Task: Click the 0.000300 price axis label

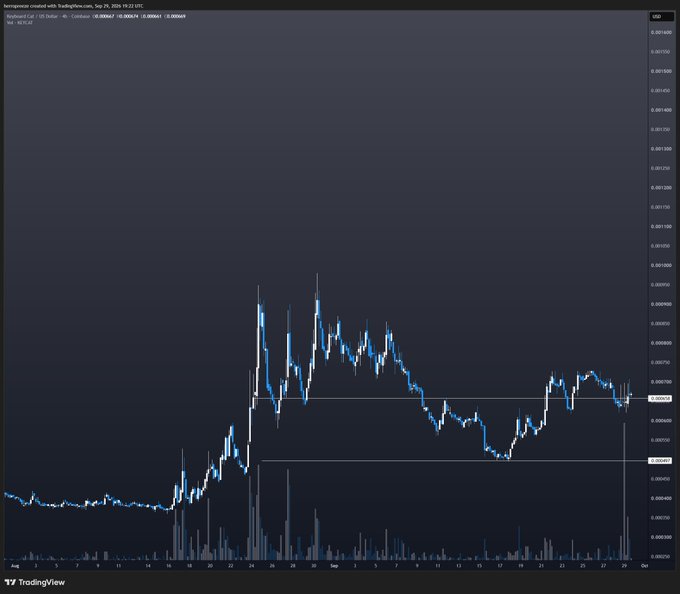Action: 661,537
